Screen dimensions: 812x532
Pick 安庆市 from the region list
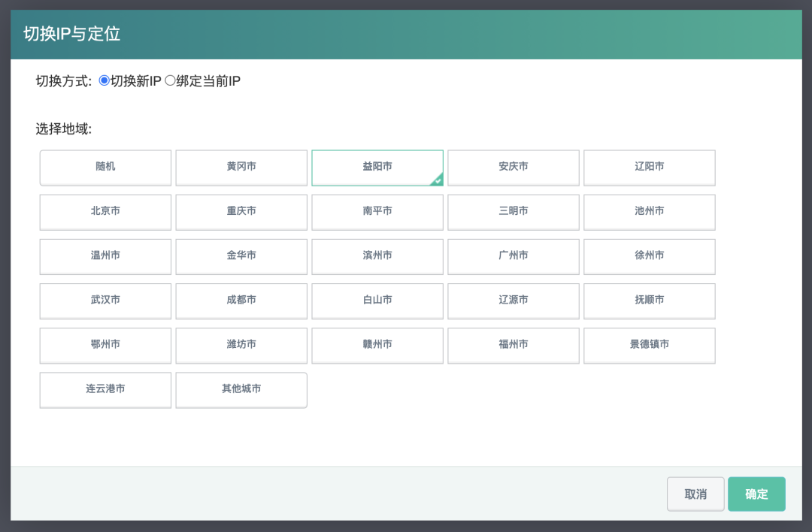(x=514, y=167)
